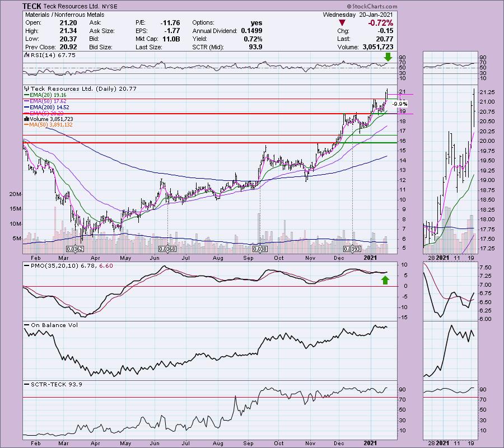Viewport: 504px width, 448px height.
Task: Click the On Balance Vol panel label
Action: pyautogui.click(x=52, y=325)
